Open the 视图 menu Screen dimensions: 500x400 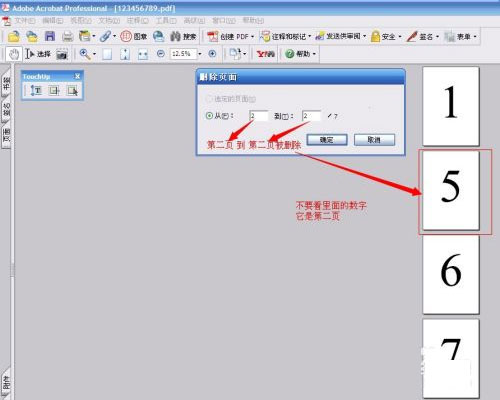pyautogui.click(x=80, y=21)
